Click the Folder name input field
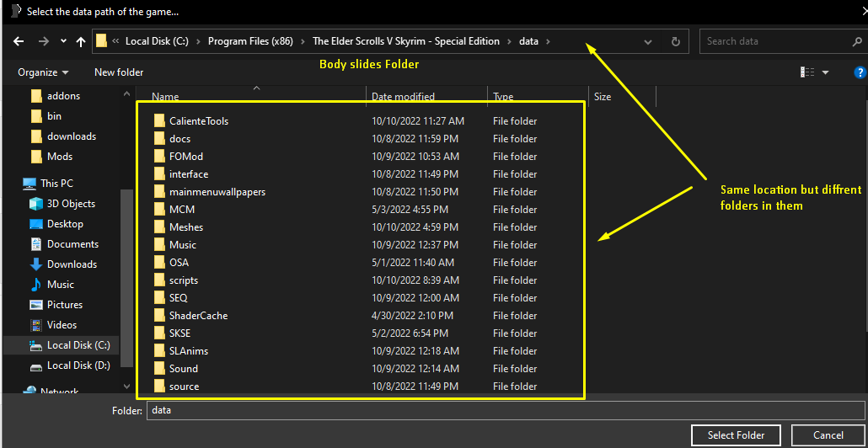This screenshot has height=448, width=868. tap(505, 410)
